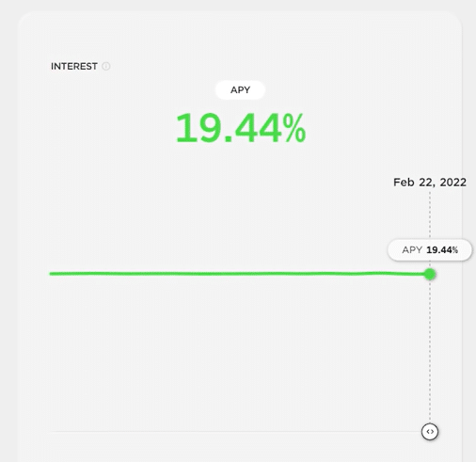
Task: Select the APY pill label
Action: click(240, 90)
